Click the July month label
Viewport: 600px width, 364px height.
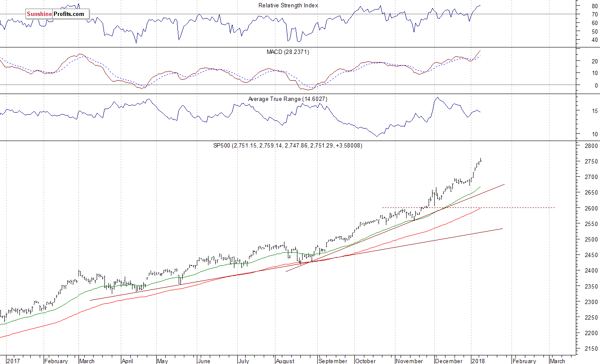[243, 361]
